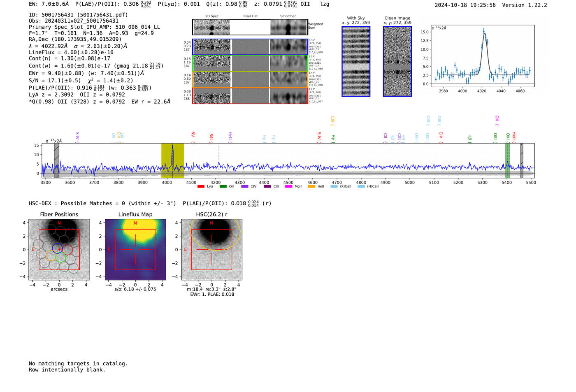This screenshot has height=392, width=576.
Task: Click the 'z: 0.0791' header value
Action: (x=276, y=4)
